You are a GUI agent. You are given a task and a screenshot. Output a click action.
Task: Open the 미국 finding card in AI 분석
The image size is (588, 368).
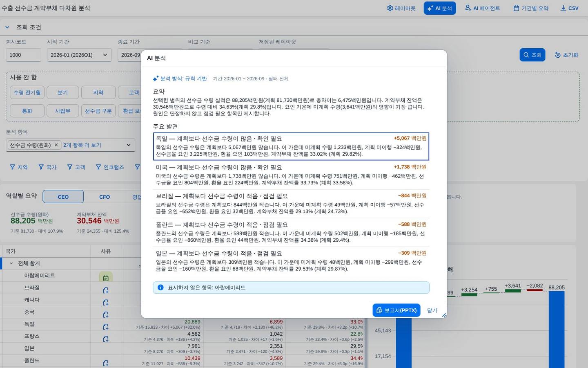pos(291,175)
